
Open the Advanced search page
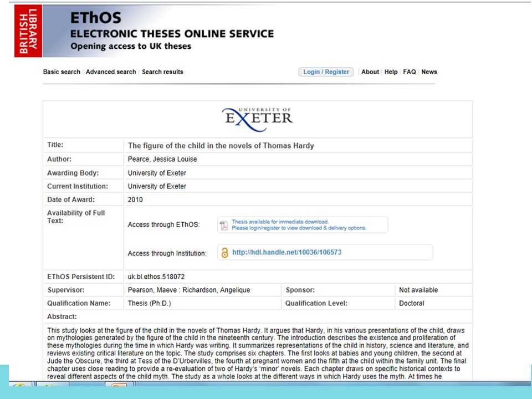[111, 72]
